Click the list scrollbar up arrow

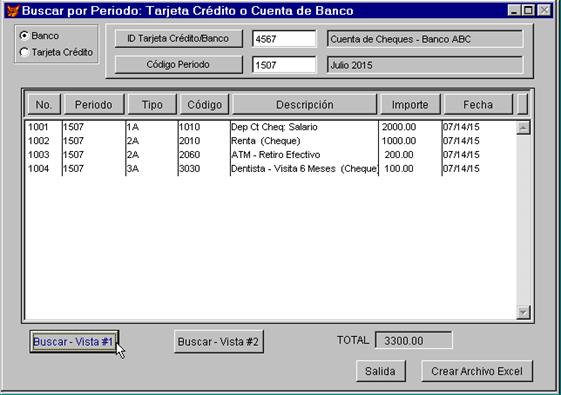(523, 128)
